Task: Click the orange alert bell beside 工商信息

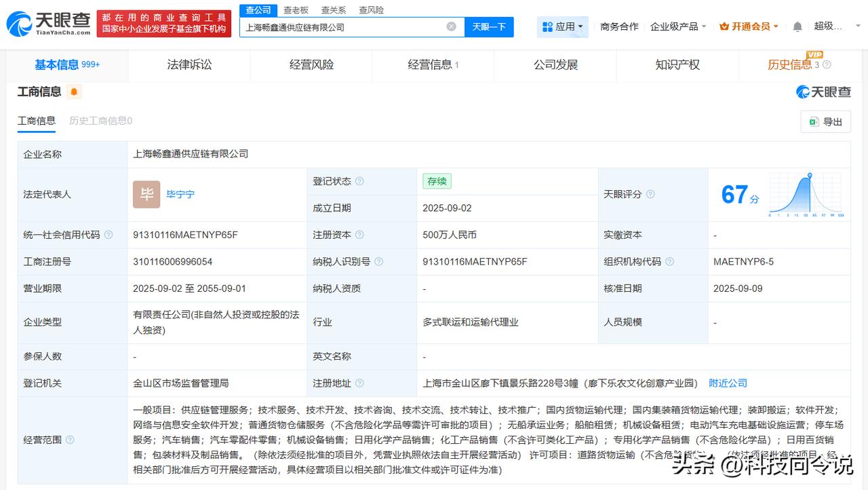Action: pos(73,92)
